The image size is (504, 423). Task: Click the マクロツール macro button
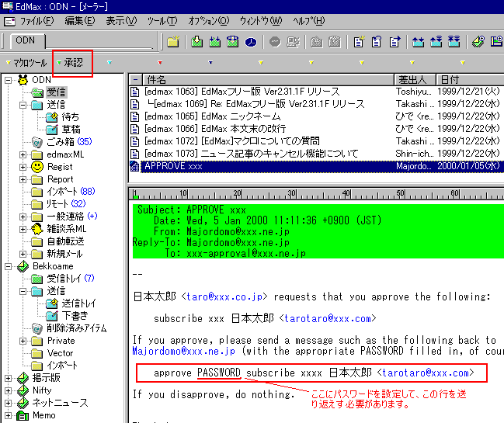point(26,63)
